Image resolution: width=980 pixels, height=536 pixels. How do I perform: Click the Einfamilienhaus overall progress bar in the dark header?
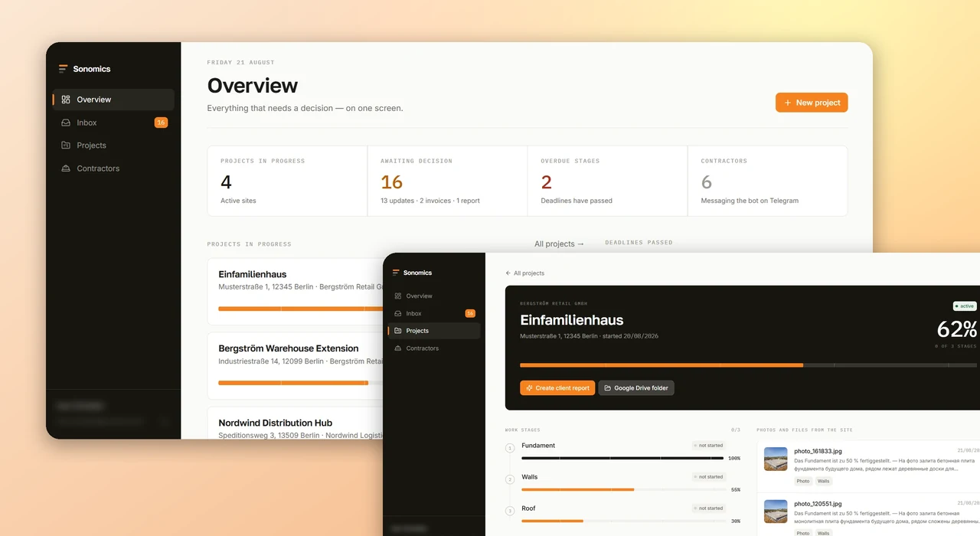point(750,365)
